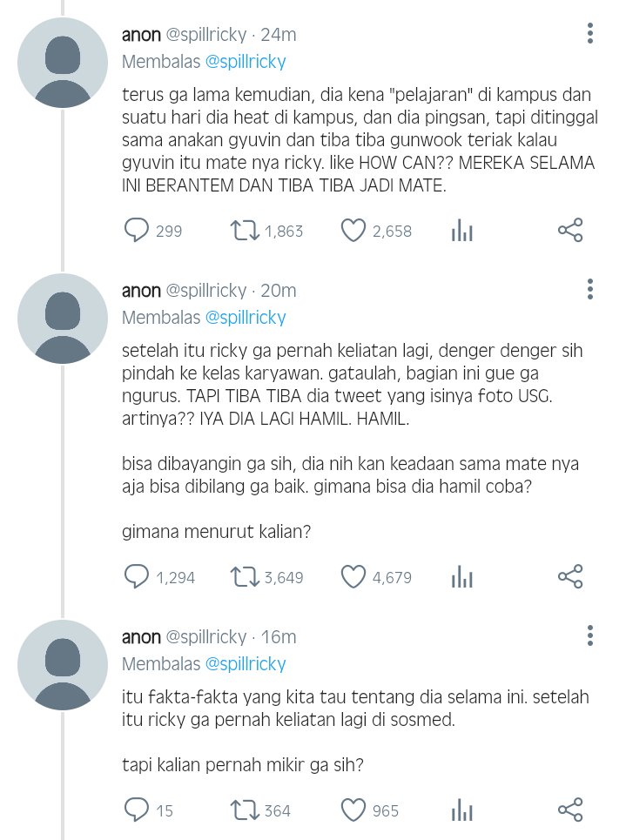
Task: Open more options for the 20m tweet
Action: [590, 289]
